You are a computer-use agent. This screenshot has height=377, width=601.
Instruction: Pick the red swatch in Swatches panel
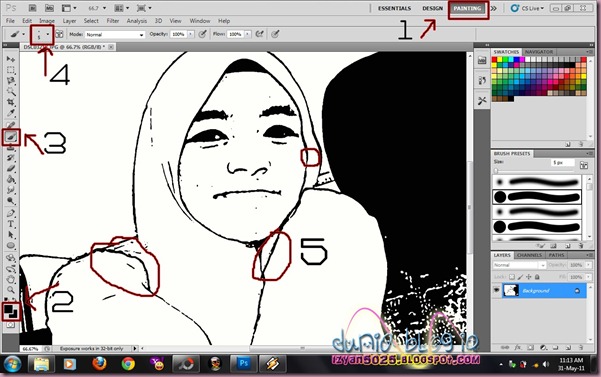coord(494,60)
